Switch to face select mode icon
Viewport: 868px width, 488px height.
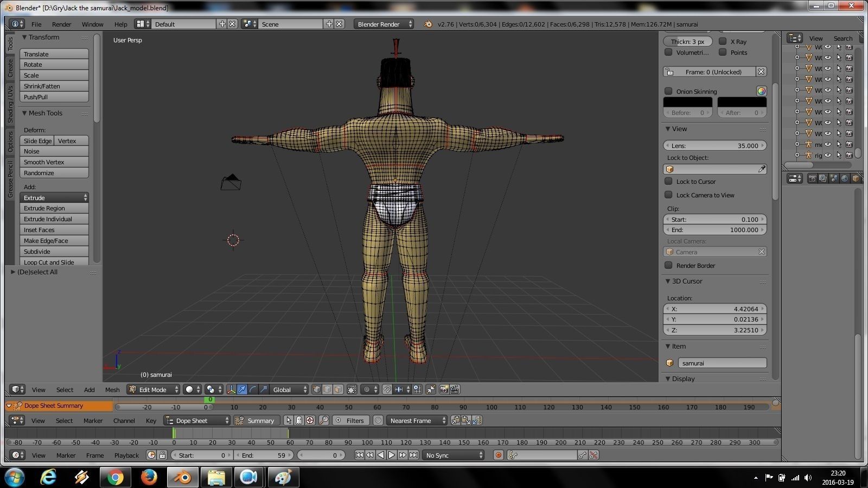click(338, 389)
